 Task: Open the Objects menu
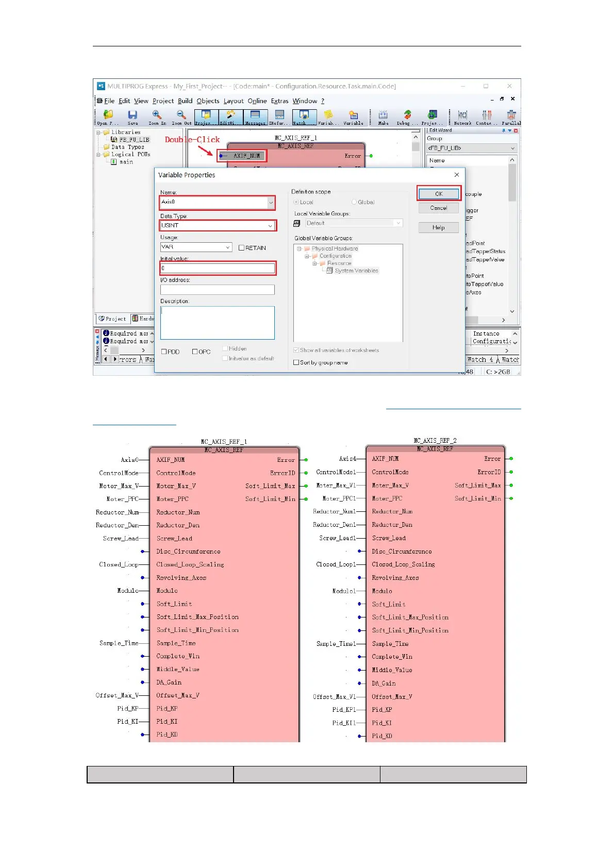208,101
